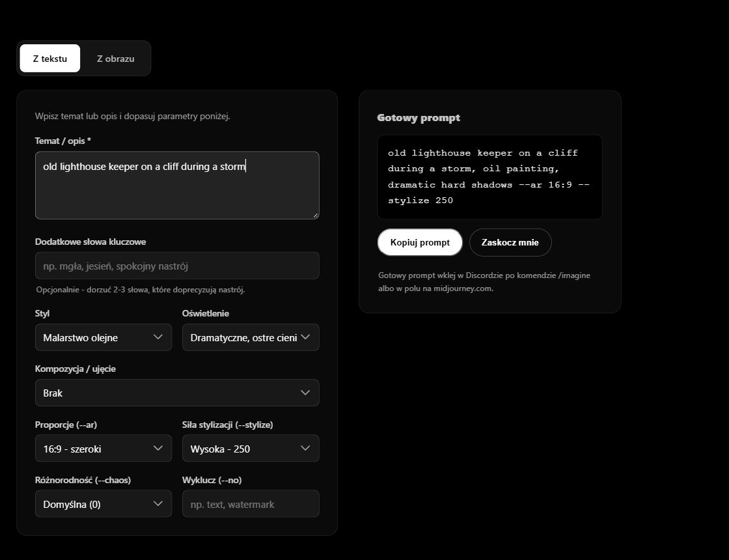Expand the Kompozycja / ujęcie dropdown
Viewport: 729px width, 560px height.
(x=177, y=393)
